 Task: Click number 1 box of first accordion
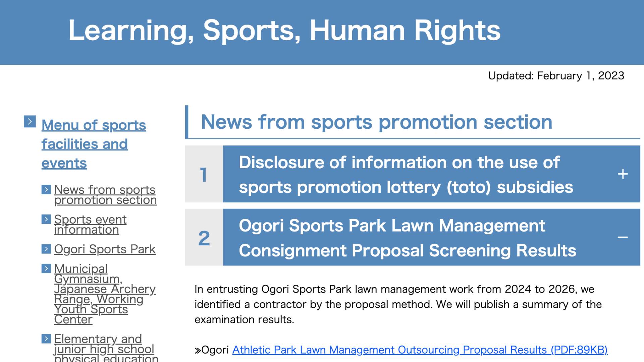point(204,174)
